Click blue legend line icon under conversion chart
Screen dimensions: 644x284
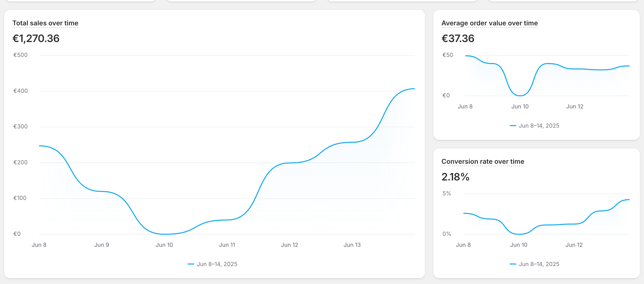pyautogui.click(x=513, y=264)
